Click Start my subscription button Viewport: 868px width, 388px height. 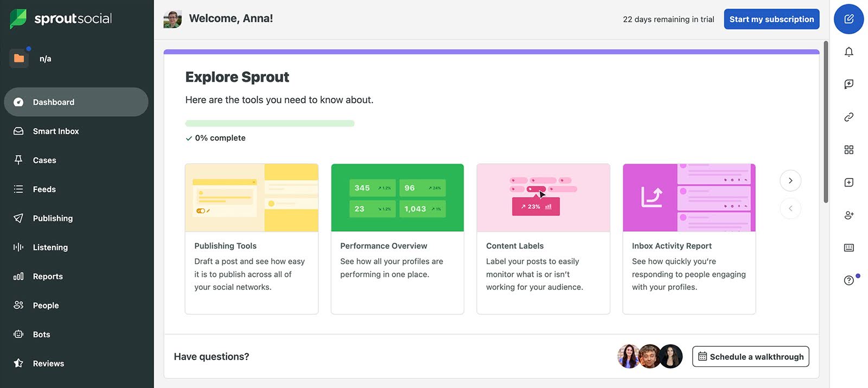click(771, 19)
